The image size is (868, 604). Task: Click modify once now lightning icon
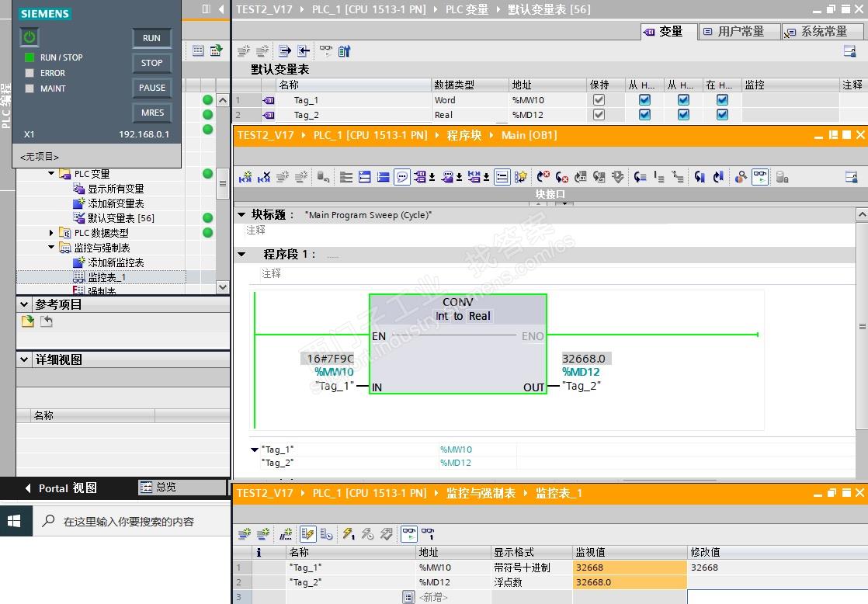pyautogui.click(x=348, y=534)
